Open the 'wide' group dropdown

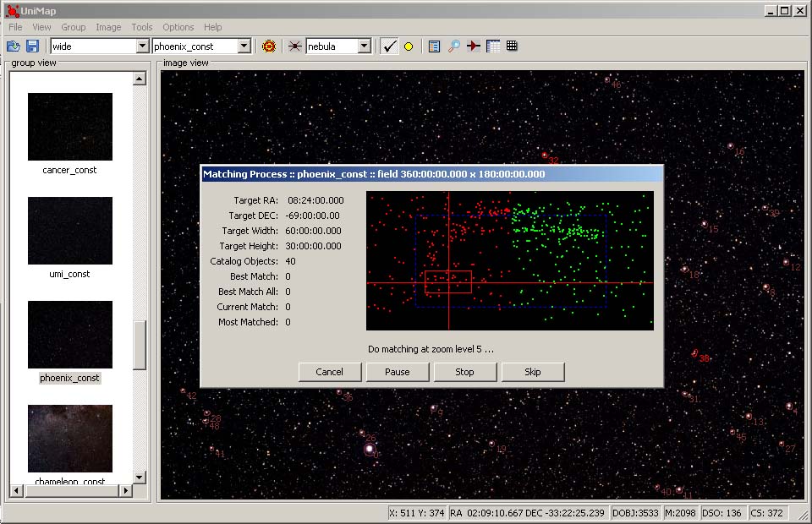click(x=142, y=46)
